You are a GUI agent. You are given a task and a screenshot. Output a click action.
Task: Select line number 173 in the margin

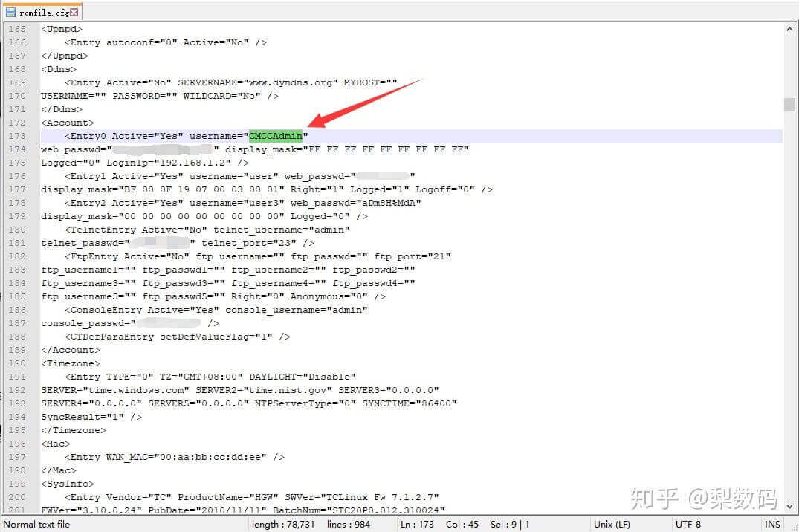click(16, 136)
